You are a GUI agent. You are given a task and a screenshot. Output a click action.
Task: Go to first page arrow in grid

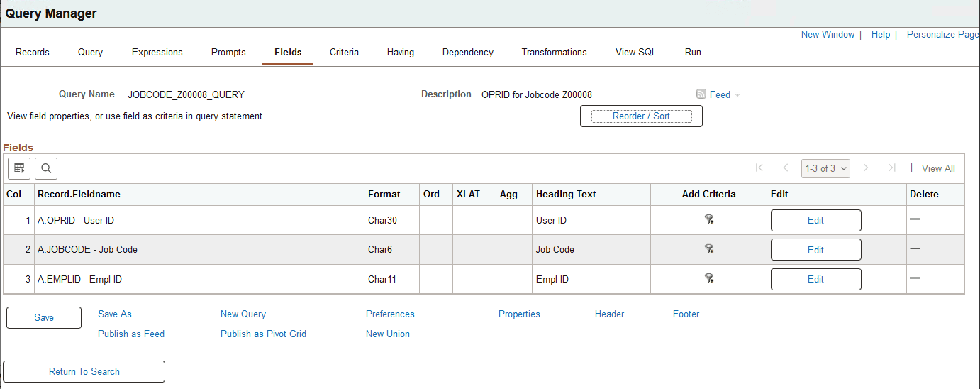759,168
